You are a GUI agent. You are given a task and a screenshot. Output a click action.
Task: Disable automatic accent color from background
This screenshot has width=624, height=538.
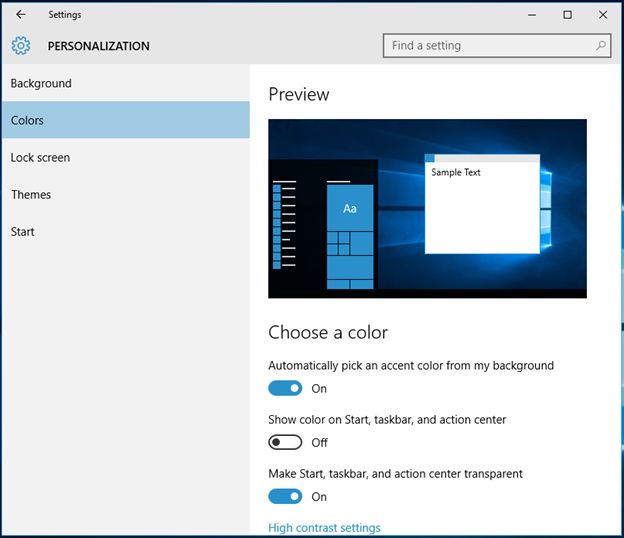tap(285, 388)
